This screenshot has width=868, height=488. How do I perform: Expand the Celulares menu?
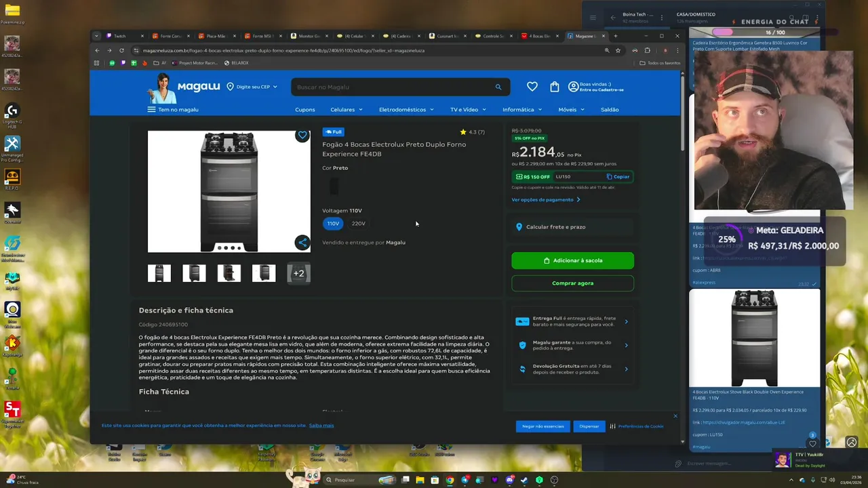[347, 109]
